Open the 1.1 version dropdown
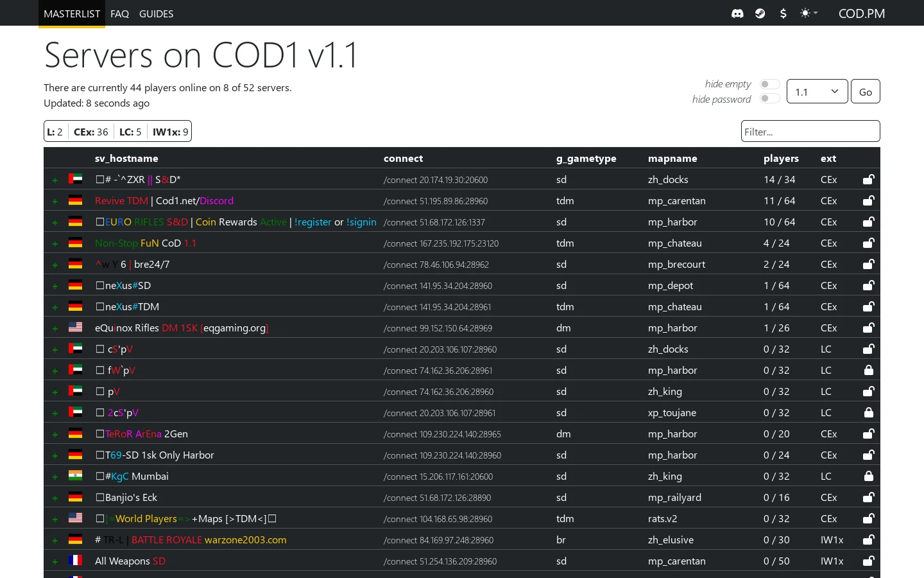924x578 pixels. (817, 92)
